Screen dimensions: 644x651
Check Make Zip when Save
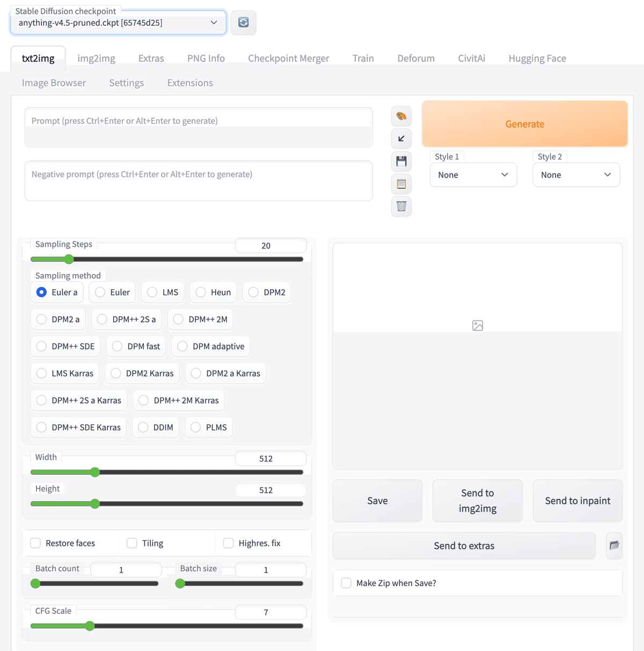(346, 583)
